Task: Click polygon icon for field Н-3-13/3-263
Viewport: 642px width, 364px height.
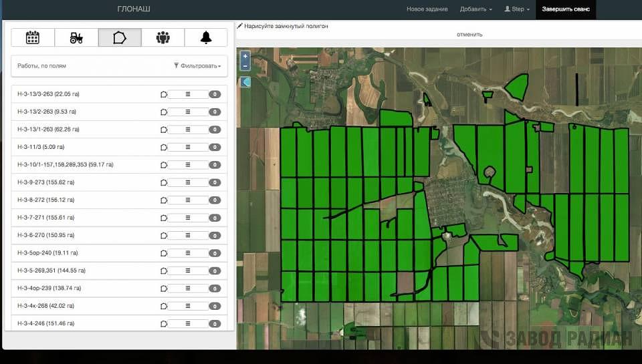Action: 164,94
